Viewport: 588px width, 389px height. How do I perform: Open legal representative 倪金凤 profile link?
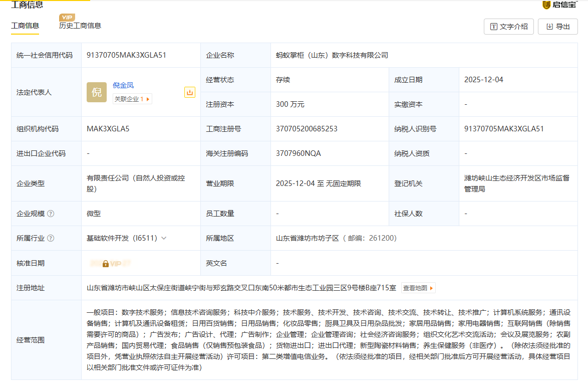coord(123,85)
